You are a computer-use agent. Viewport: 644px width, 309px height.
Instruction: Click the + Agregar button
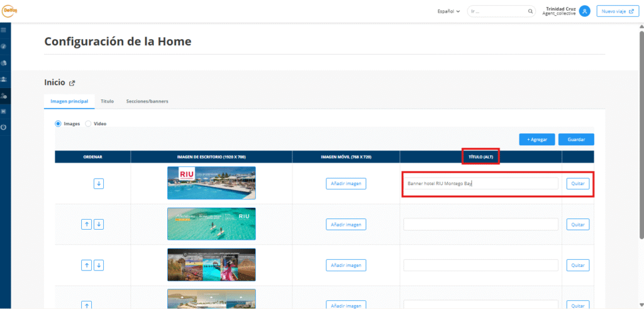point(536,140)
